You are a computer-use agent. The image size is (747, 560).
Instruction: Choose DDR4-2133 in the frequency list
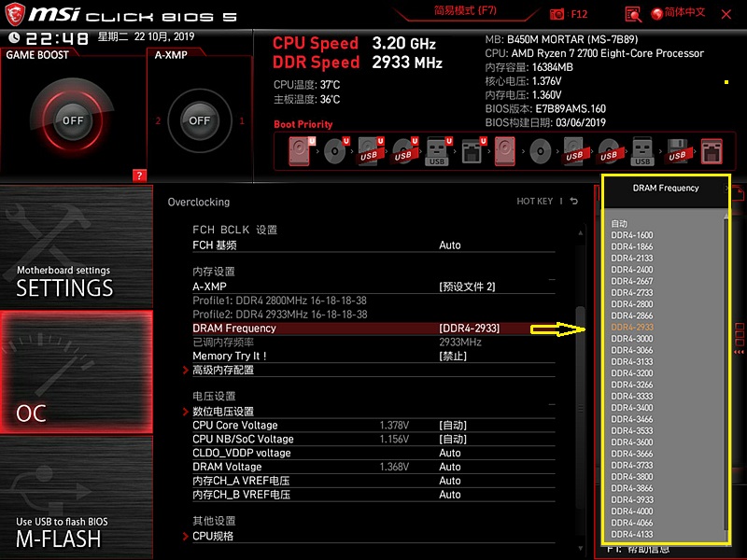point(632,258)
